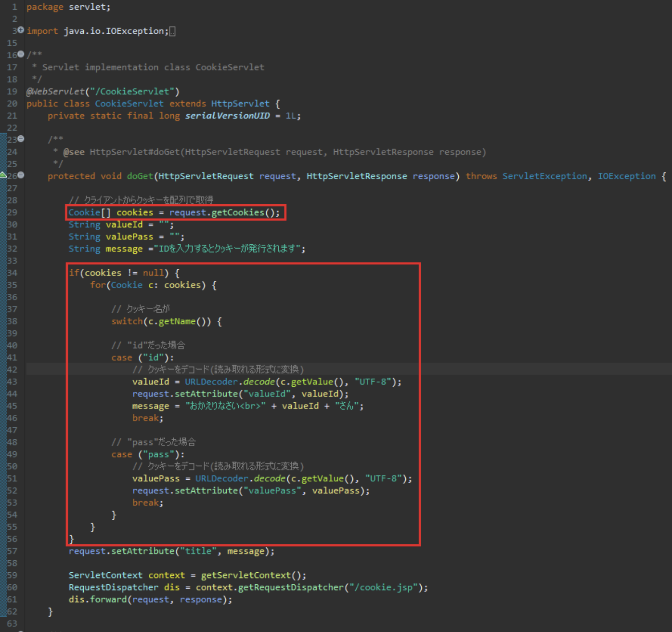Click getServletContext() call on line 59
Image resolution: width=672 pixels, height=632 pixels.
point(250,576)
